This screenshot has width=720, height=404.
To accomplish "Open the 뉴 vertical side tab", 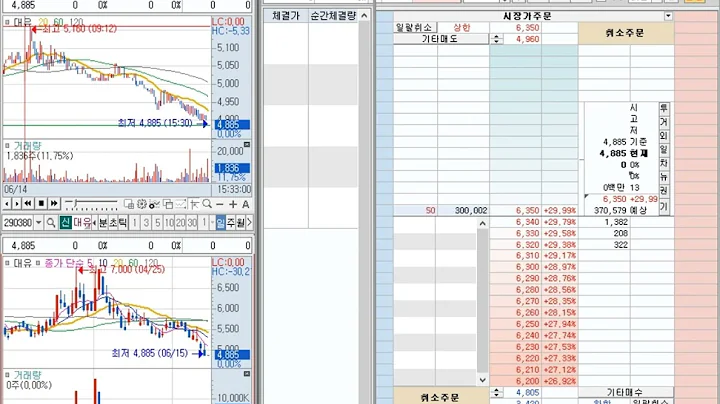I will [664, 177].
